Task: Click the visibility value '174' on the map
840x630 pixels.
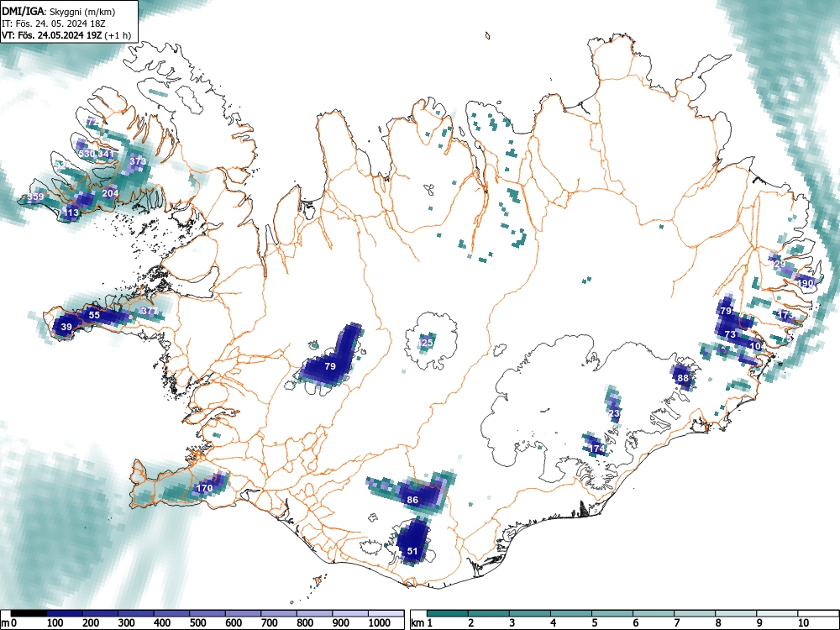Action: [x=596, y=449]
